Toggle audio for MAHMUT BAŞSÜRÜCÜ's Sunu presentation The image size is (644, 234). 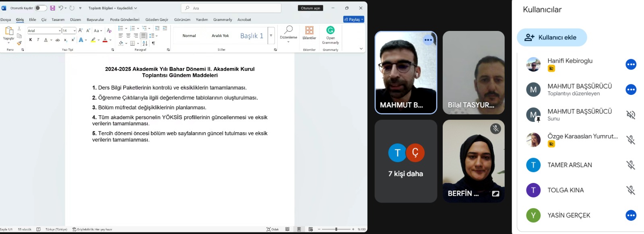(631, 115)
